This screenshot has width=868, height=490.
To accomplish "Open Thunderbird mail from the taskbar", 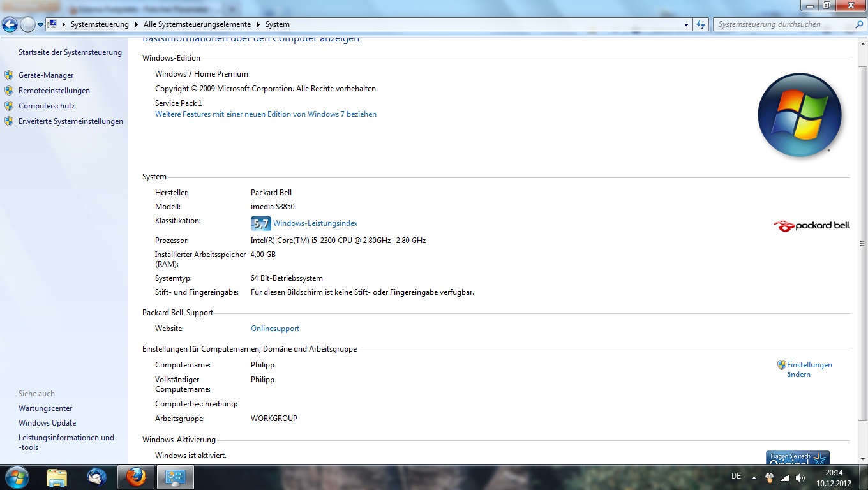I will (x=97, y=477).
